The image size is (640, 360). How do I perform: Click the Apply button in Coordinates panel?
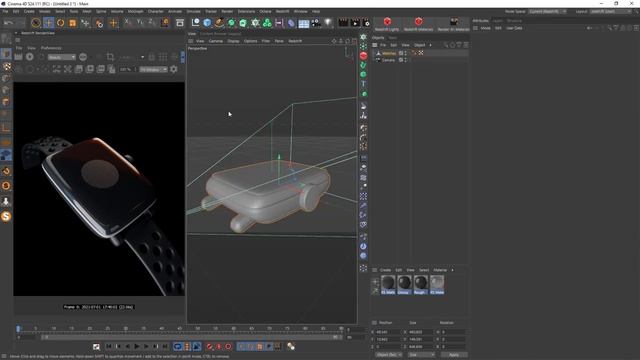tap(454, 355)
